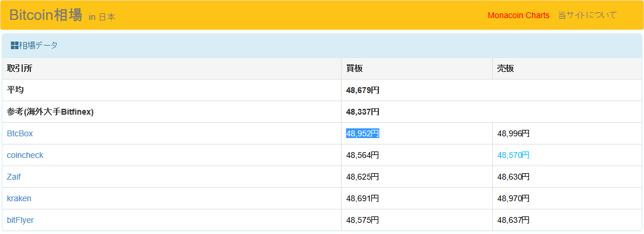Open the Monacoin Charts link
The height and width of the screenshot is (234, 644).
point(518,15)
